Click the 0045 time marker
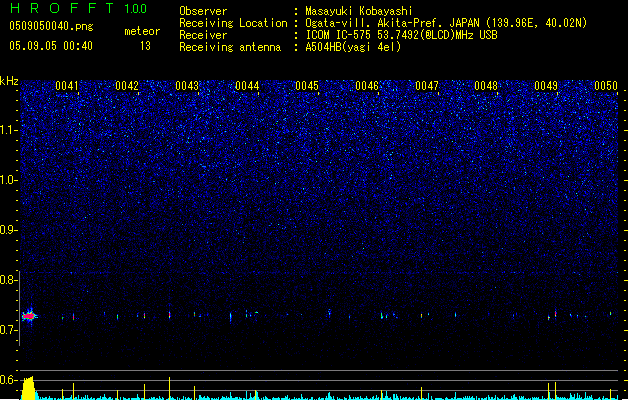 point(307,86)
